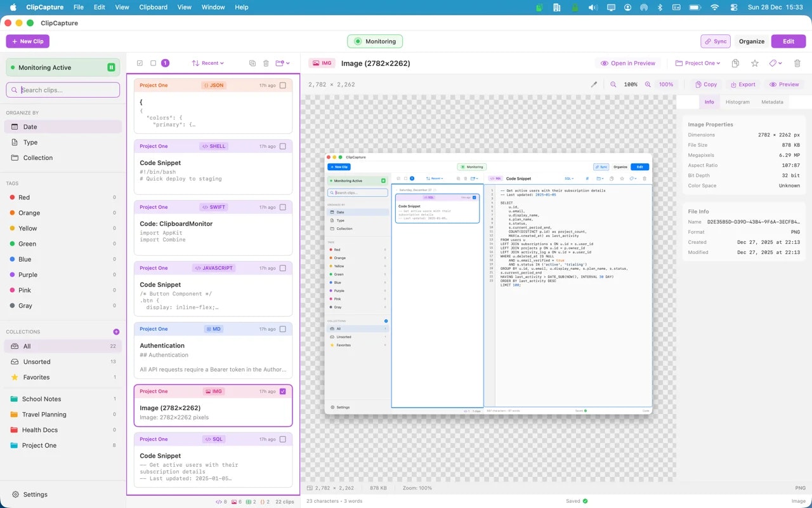Click inside the Search clips field
Image resolution: width=812 pixels, height=508 pixels.
click(x=62, y=90)
